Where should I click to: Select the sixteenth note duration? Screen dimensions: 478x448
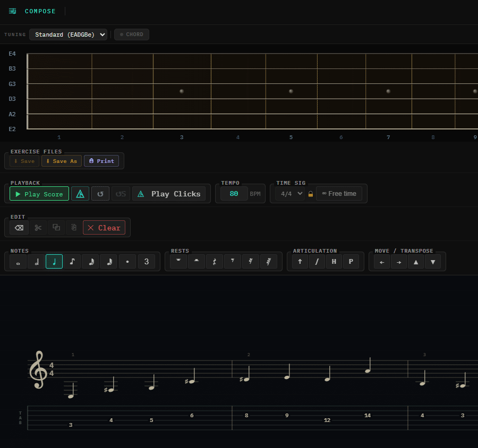click(x=91, y=262)
